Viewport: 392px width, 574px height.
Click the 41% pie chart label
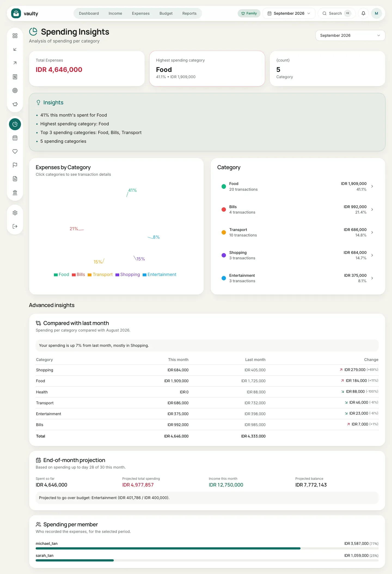pyautogui.click(x=133, y=190)
